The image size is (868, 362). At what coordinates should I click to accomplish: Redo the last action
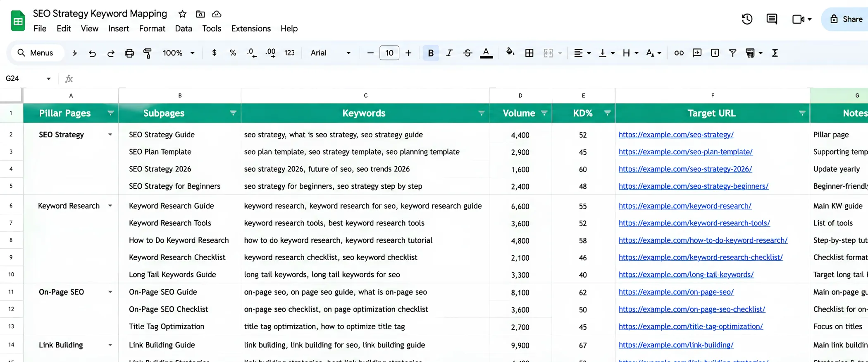111,53
